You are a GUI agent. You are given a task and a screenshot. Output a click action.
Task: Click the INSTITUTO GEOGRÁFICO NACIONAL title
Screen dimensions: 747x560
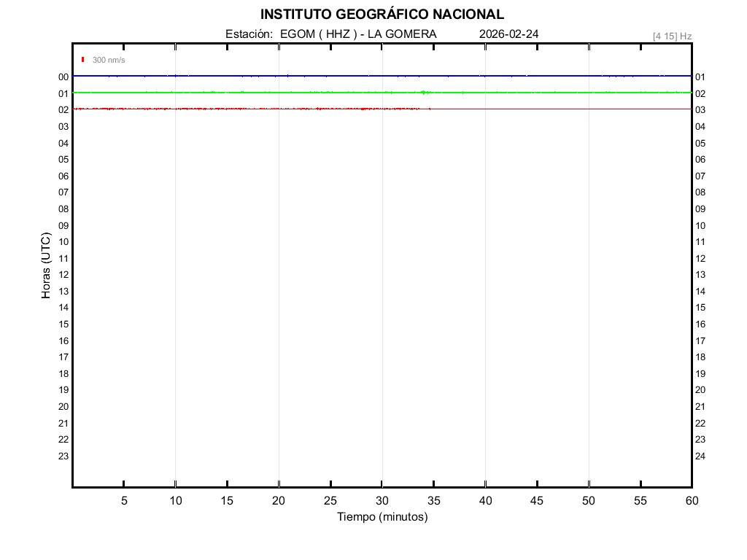pos(382,15)
